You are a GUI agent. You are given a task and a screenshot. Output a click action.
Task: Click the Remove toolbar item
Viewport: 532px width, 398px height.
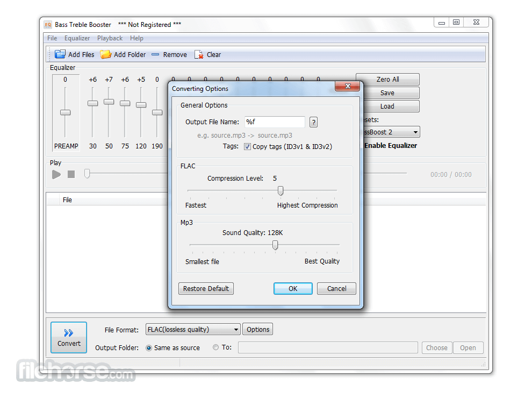[x=169, y=55]
